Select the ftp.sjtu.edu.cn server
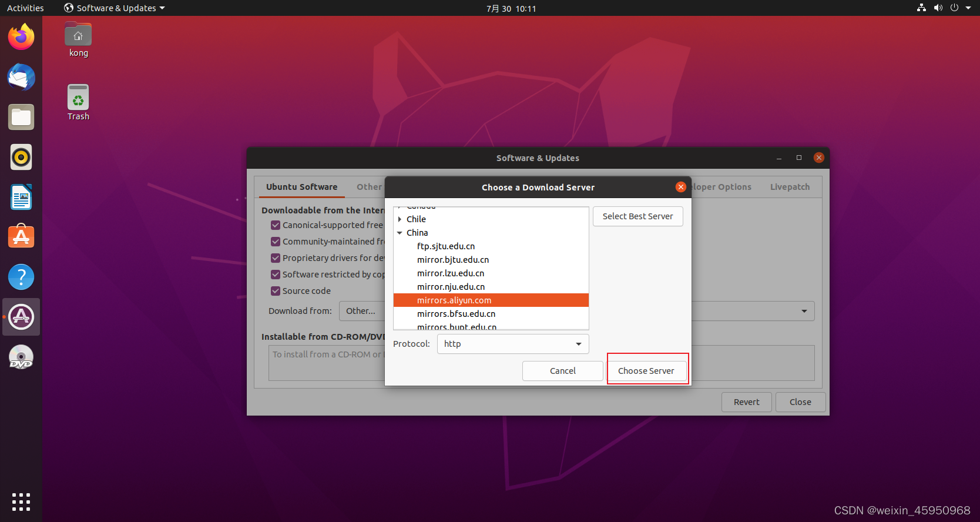The height and width of the screenshot is (522, 980). (491, 246)
